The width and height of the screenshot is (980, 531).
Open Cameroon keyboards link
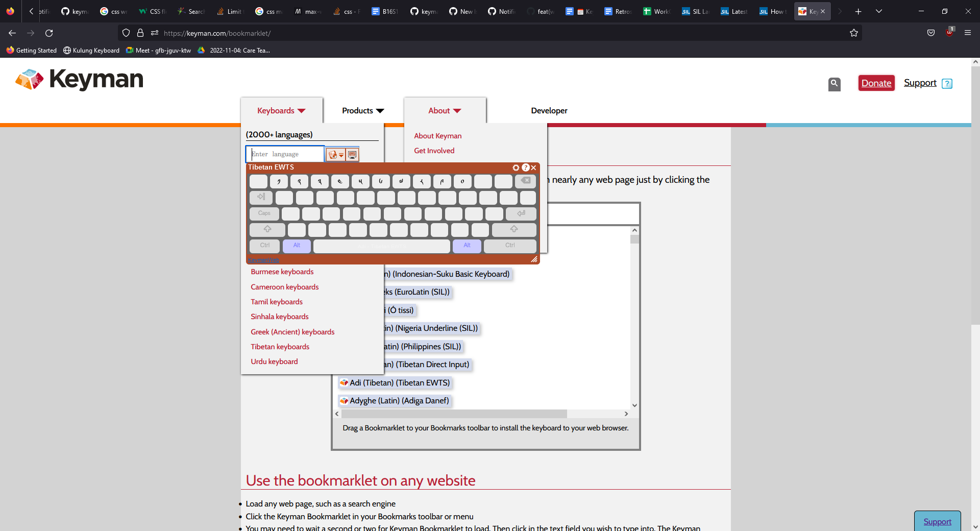[285, 287]
